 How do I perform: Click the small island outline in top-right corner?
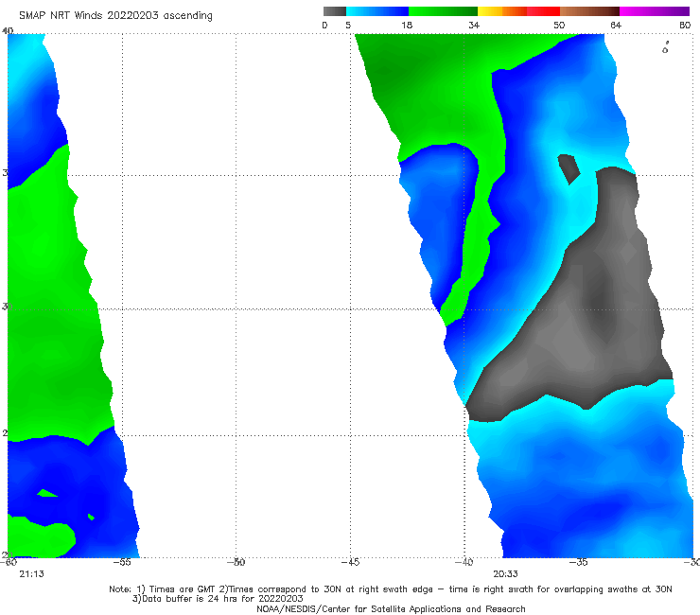click(665, 48)
